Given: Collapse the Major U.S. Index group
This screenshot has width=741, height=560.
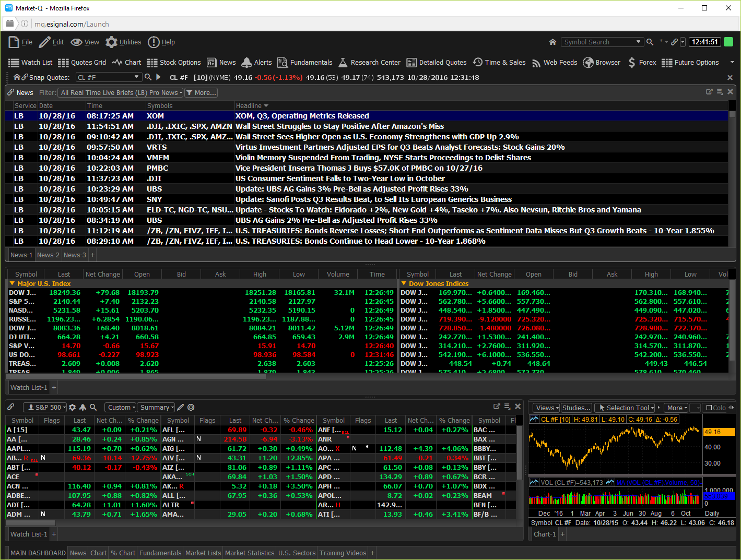Looking at the screenshot, I should (x=12, y=283).
